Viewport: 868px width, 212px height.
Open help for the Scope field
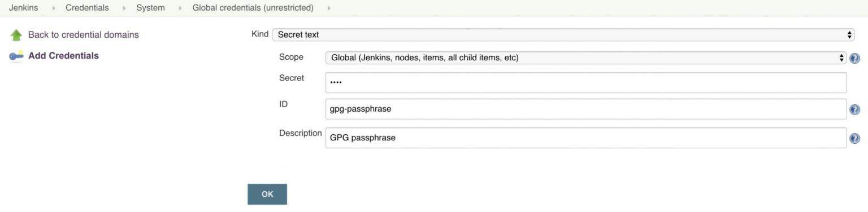point(855,58)
